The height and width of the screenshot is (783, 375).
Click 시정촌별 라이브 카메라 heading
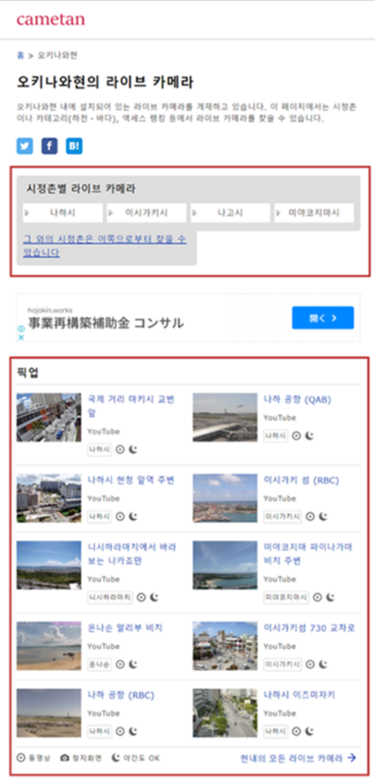[81, 189]
